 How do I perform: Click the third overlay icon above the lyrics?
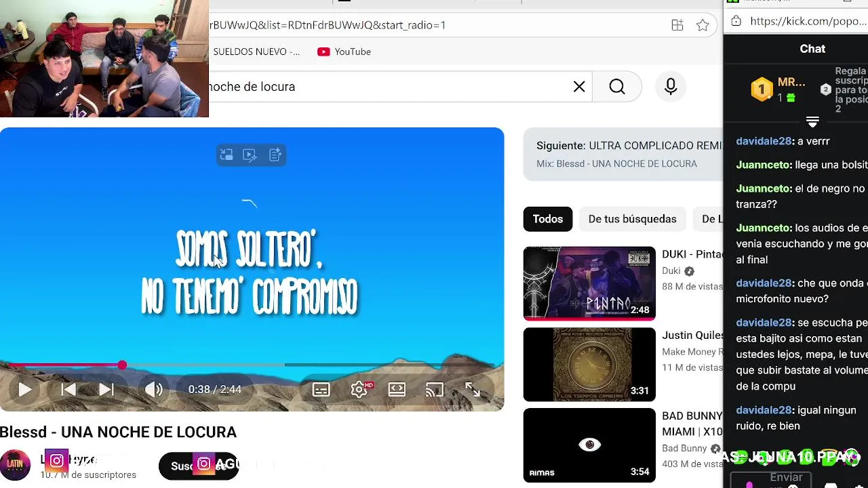point(275,155)
